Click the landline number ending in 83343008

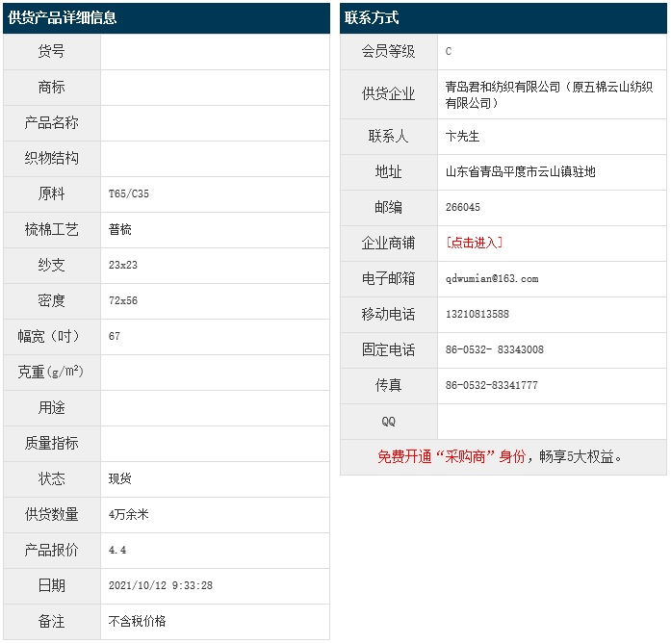494,349
